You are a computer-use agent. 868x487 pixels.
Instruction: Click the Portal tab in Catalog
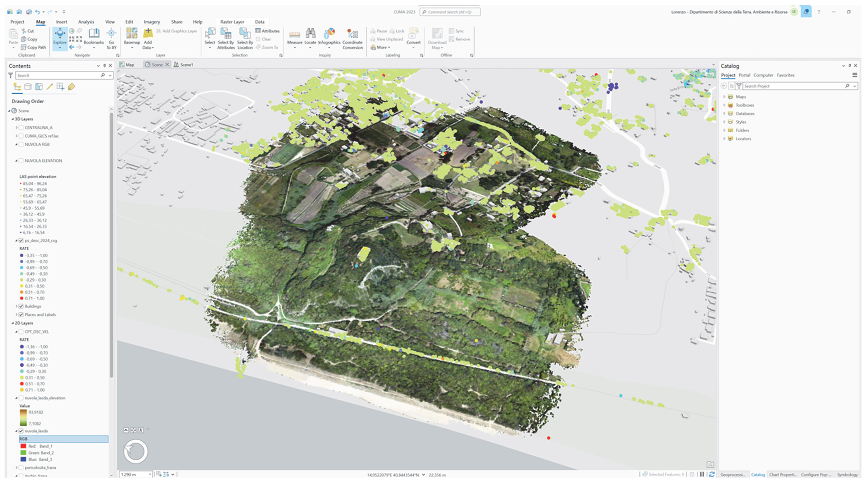[744, 75]
